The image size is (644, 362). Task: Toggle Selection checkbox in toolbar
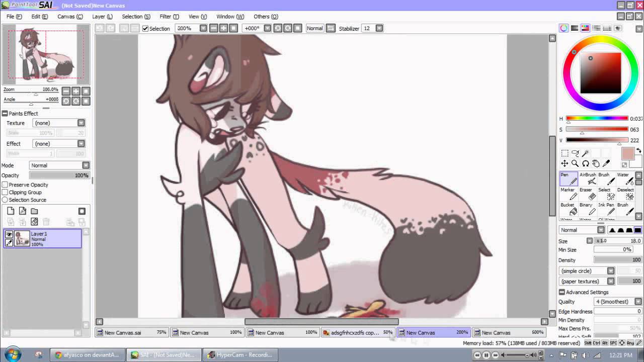click(145, 28)
